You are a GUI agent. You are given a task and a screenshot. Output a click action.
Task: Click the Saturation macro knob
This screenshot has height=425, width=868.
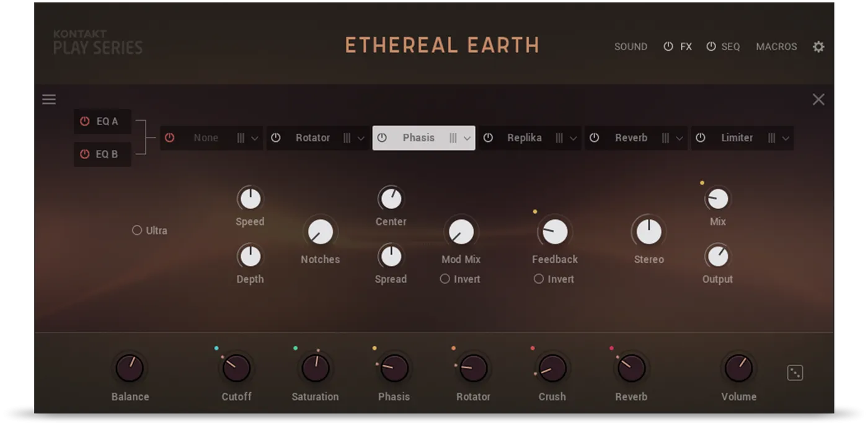[x=315, y=368]
